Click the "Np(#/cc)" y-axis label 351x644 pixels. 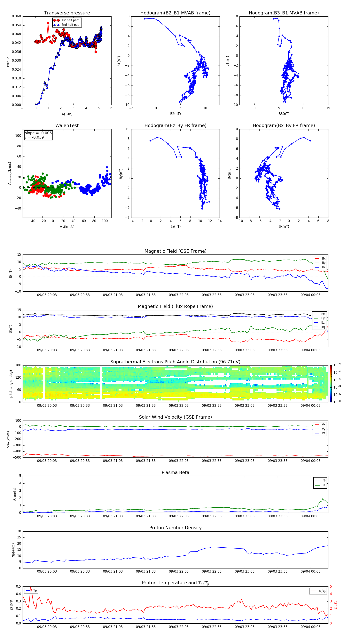click(x=13, y=550)
